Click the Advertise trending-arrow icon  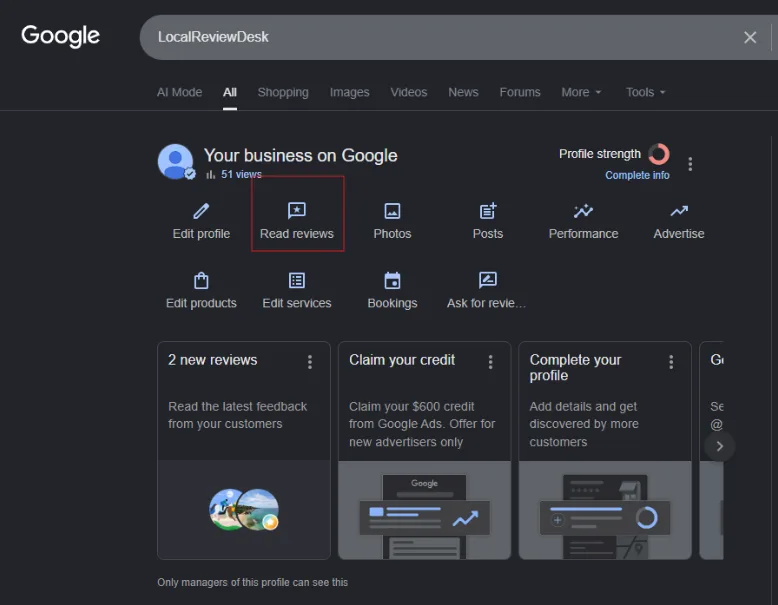point(679,211)
